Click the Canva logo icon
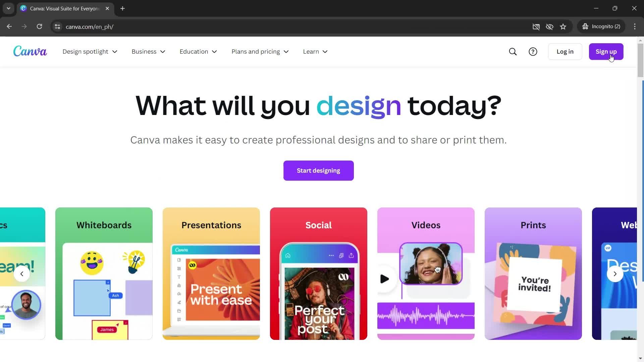Image resolution: width=644 pixels, height=362 pixels. click(30, 51)
